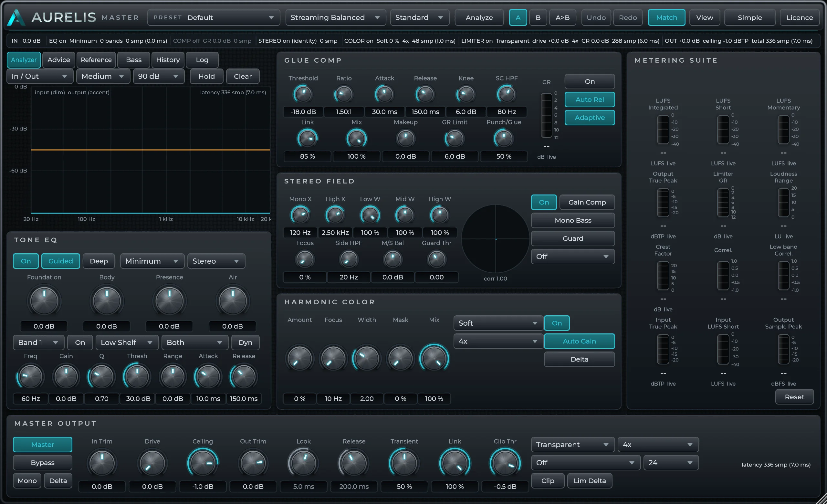The height and width of the screenshot is (504, 827).
Task: Toggle Tone EQ On button
Action: (26, 261)
